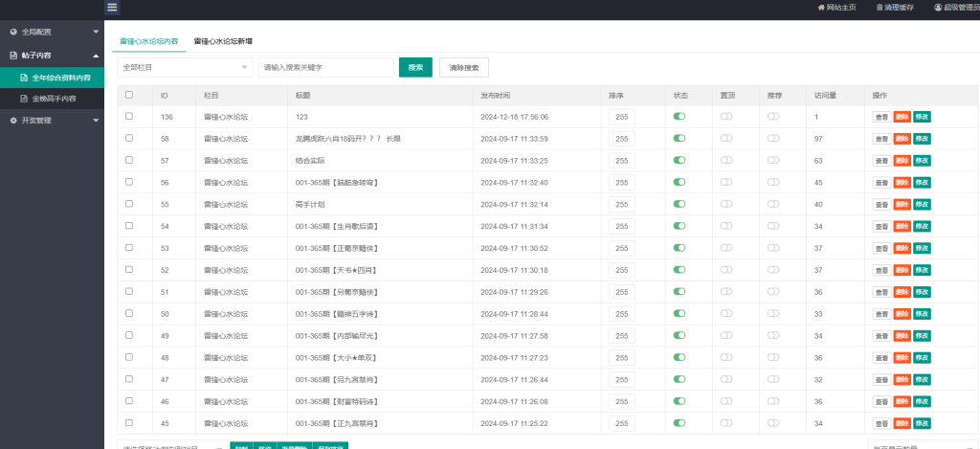
Task: Enable 置顶 switch for row 136
Action: (x=726, y=116)
